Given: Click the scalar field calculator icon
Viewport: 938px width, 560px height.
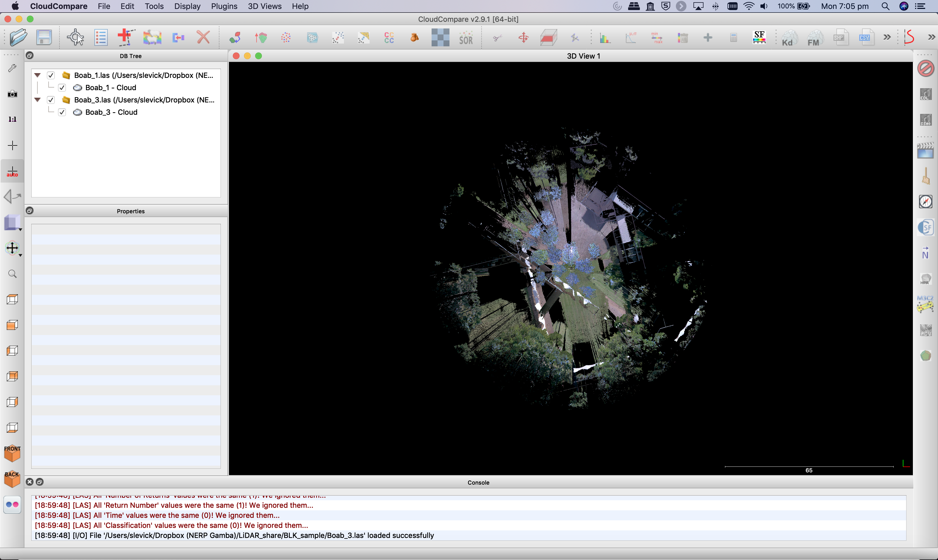Looking at the screenshot, I should click(x=733, y=37).
